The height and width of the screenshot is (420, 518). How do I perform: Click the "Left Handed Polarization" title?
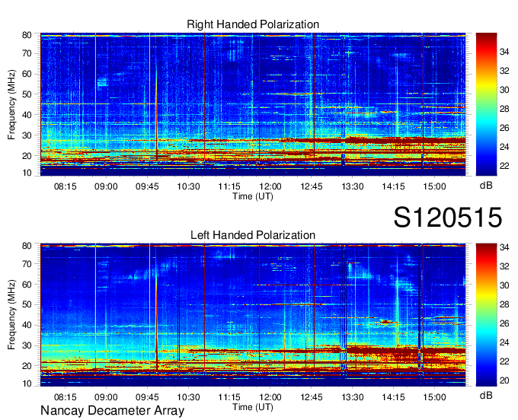[x=253, y=235]
